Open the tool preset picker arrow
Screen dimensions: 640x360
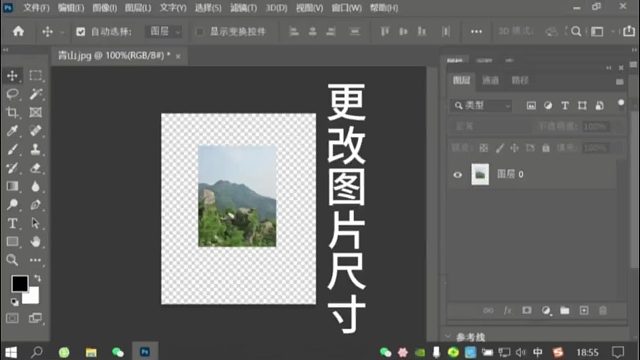tap(62, 32)
